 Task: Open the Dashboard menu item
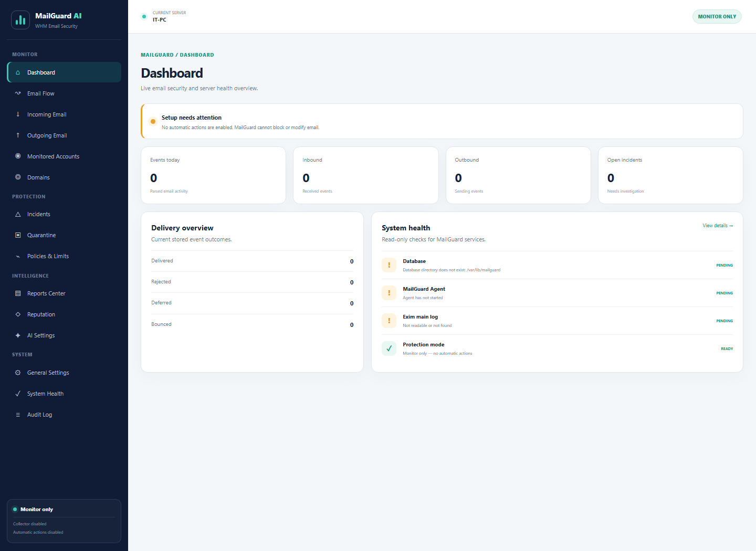[64, 72]
